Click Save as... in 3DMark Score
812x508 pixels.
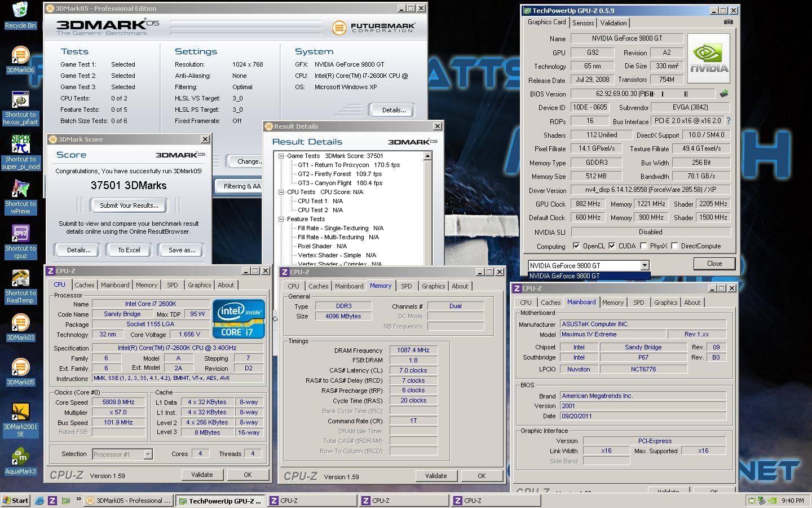pyautogui.click(x=182, y=250)
